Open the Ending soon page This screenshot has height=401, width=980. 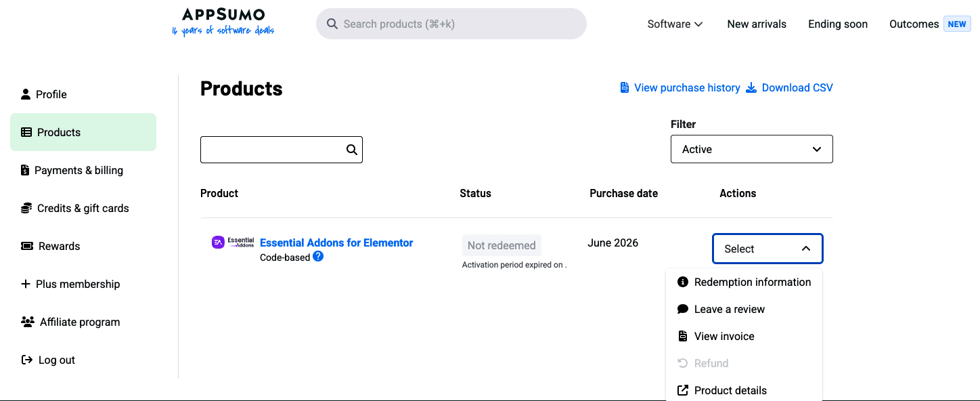[x=838, y=24]
